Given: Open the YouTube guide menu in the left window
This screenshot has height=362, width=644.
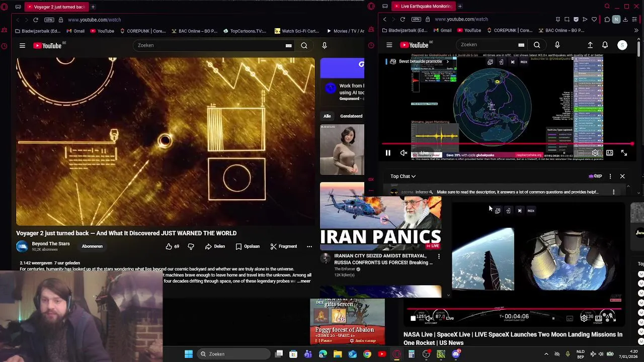Looking at the screenshot, I should coord(22,46).
